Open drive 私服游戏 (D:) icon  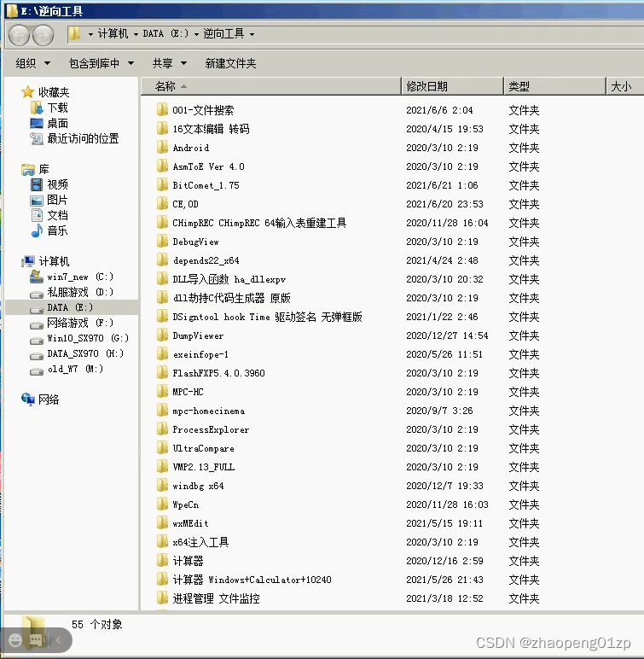(37, 295)
